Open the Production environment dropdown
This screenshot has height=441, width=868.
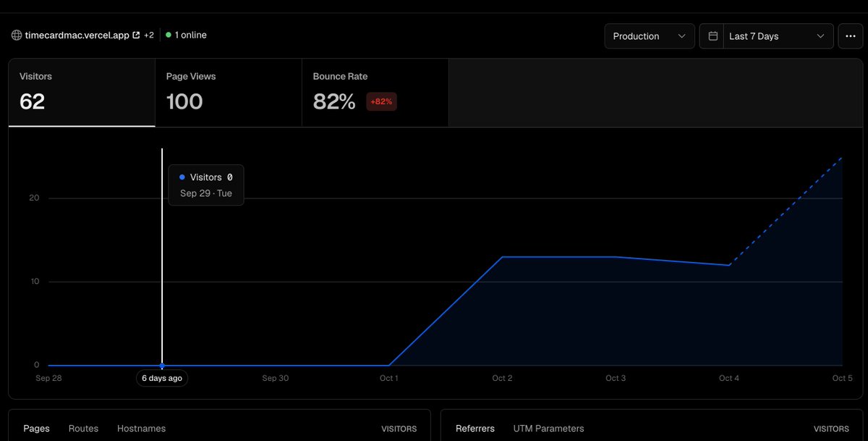pyautogui.click(x=650, y=36)
